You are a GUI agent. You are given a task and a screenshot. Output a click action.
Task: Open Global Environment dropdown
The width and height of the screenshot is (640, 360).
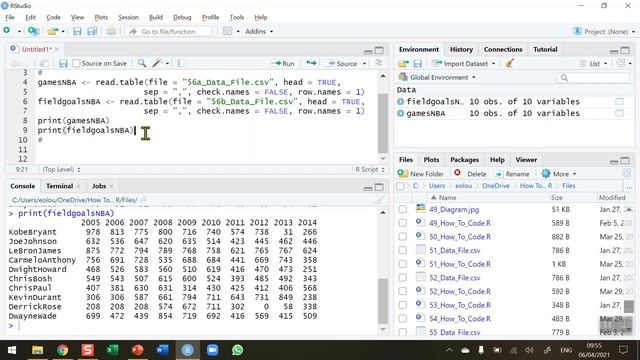pyautogui.click(x=437, y=77)
